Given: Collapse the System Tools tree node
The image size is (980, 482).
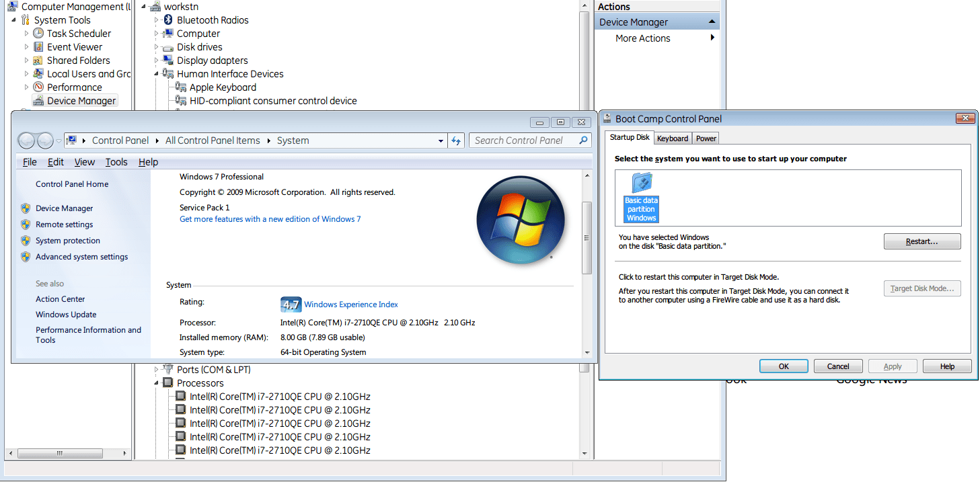Looking at the screenshot, I should tap(14, 20).
